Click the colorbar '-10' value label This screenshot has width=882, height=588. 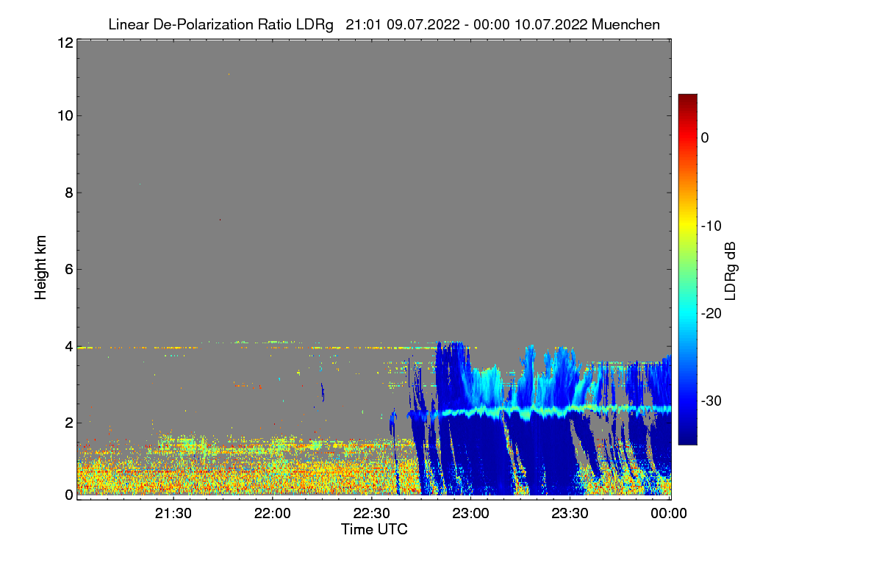(x=711, y=226)
